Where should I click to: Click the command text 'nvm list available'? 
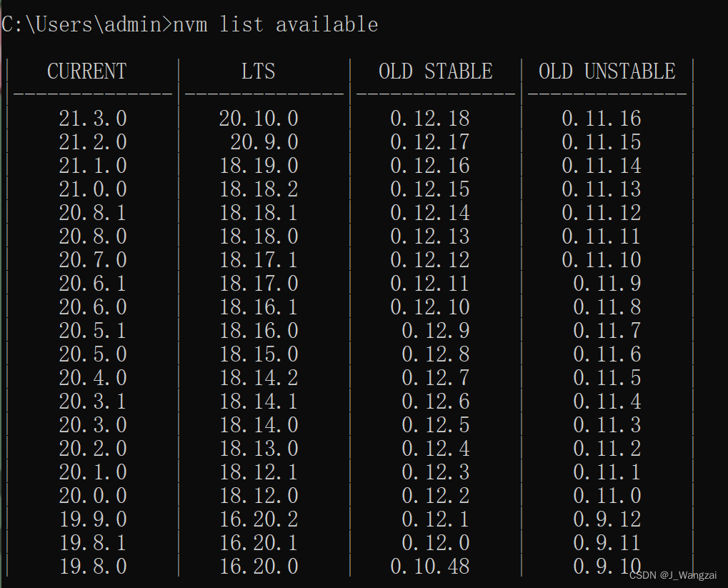click(x=276, y=24)
